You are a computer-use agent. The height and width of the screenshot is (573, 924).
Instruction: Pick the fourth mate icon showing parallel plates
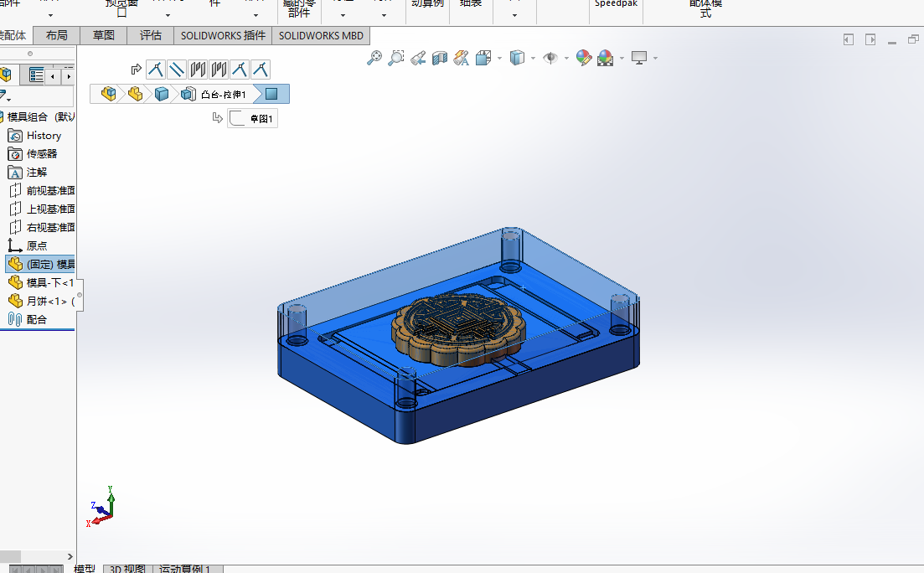coord(219,70)
